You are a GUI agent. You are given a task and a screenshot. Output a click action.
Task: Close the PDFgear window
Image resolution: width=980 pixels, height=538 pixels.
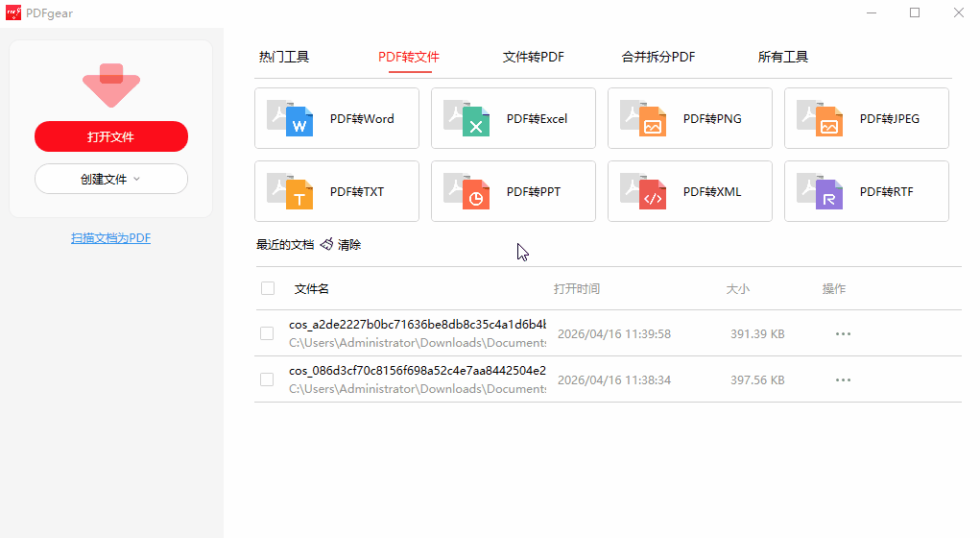tap(959, 12)
